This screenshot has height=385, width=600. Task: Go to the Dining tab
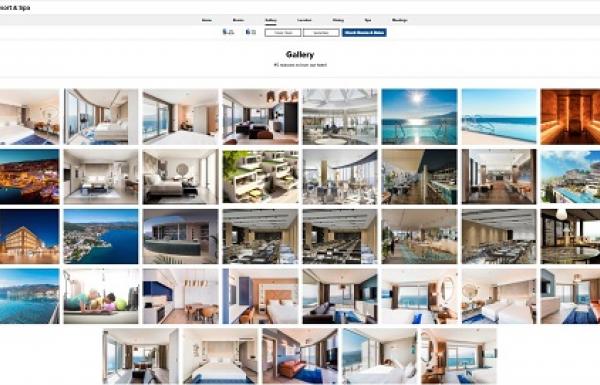coord(338,20)
